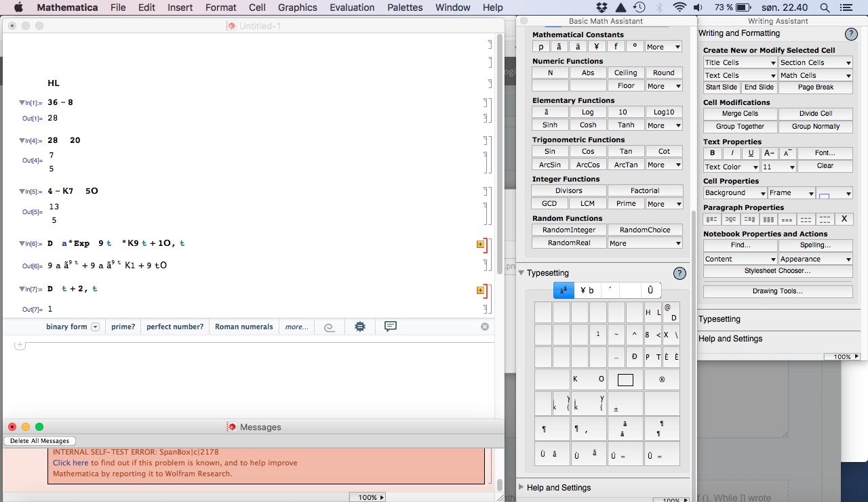
Task: Toggle underline text style button
Action: tap(751, 153)
